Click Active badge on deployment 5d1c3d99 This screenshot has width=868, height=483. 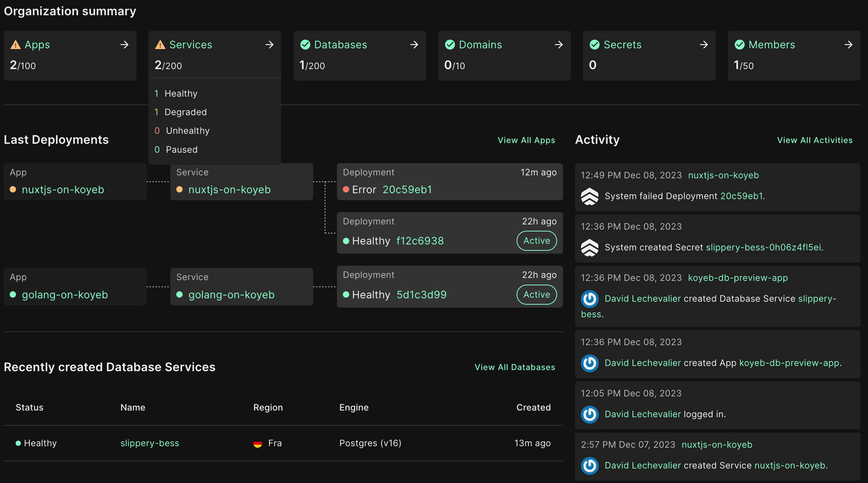[536, 295]
